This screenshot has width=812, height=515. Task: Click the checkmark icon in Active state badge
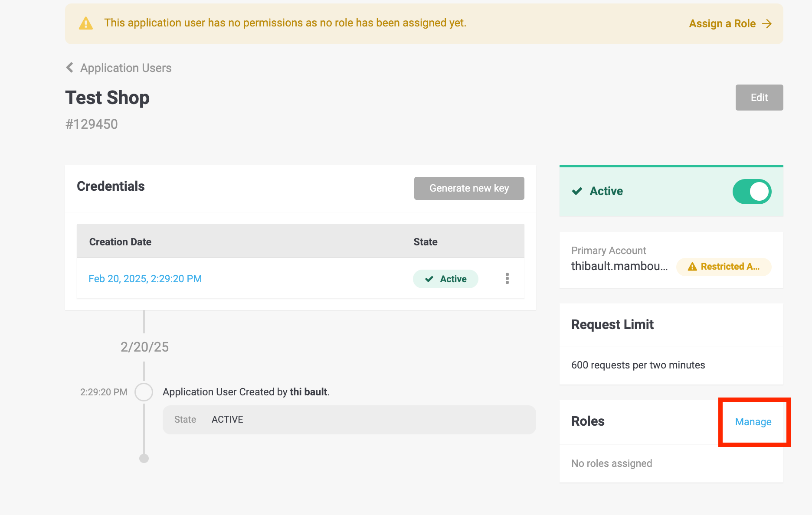click(x=429, y=279)
